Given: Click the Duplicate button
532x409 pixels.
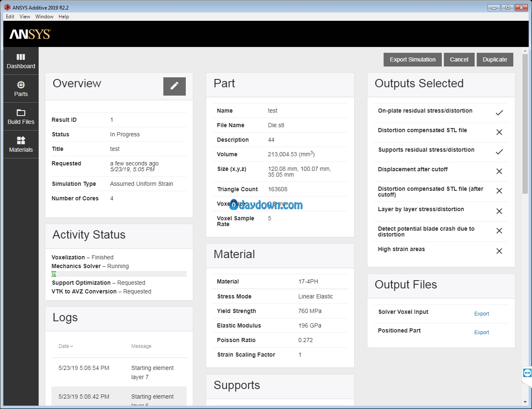Looking at the screenshot, I should [x=495, y=59].
